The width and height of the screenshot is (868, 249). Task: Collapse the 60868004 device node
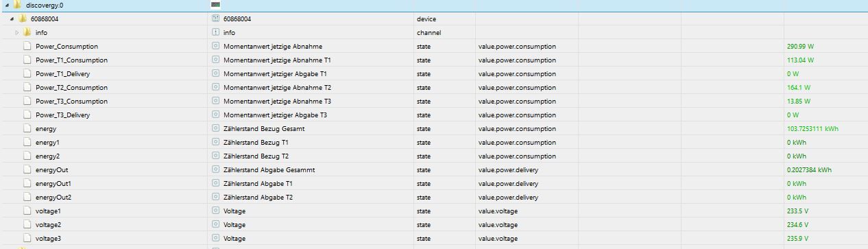click(12, 19)
